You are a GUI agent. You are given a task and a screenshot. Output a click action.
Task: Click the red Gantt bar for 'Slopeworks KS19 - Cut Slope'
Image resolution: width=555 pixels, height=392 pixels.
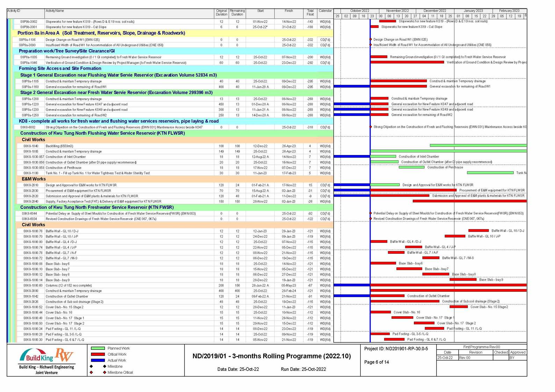tap(375, 27)
